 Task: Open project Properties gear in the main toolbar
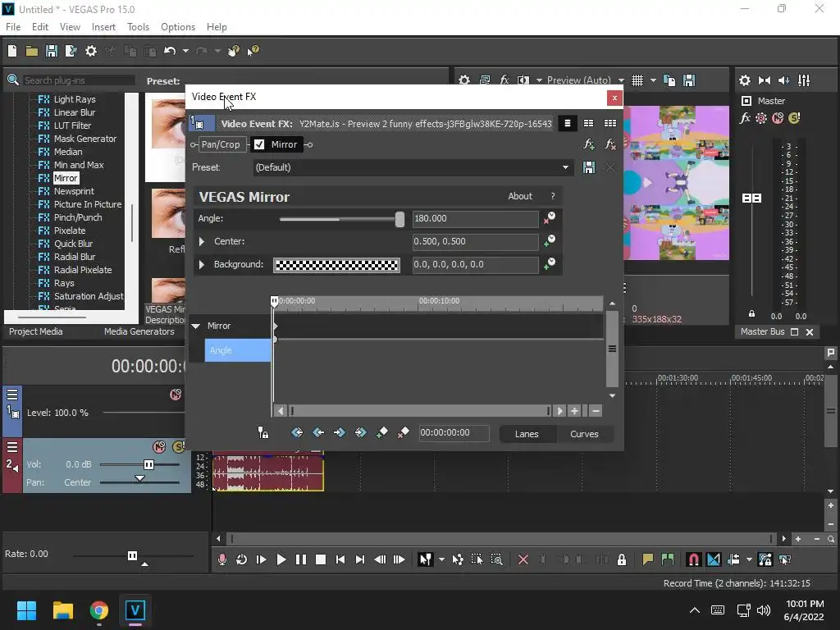(x=91, y=51)
